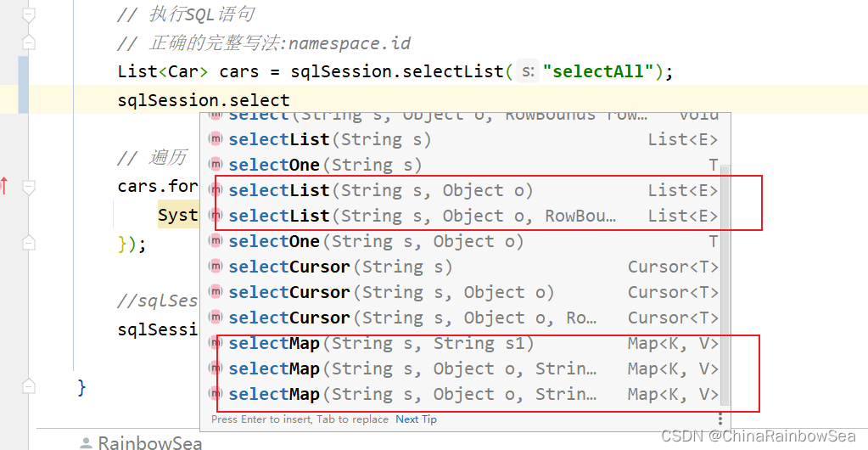
Task: Pick selectList(String s, Object o) entry
Action: 382,190
